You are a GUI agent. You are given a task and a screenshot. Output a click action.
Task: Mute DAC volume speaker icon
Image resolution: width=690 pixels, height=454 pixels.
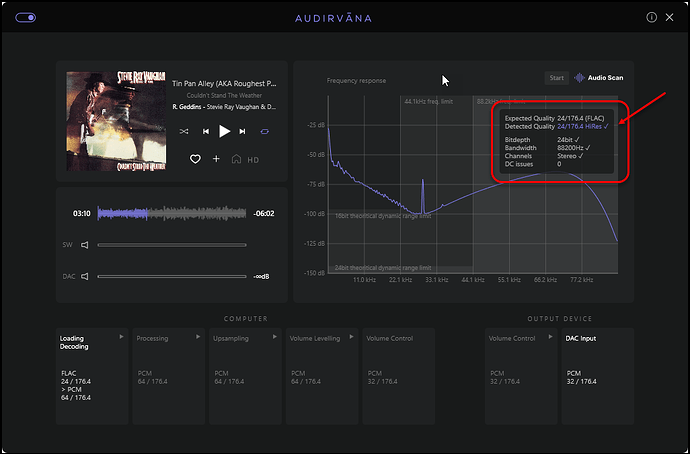point(84,276)
